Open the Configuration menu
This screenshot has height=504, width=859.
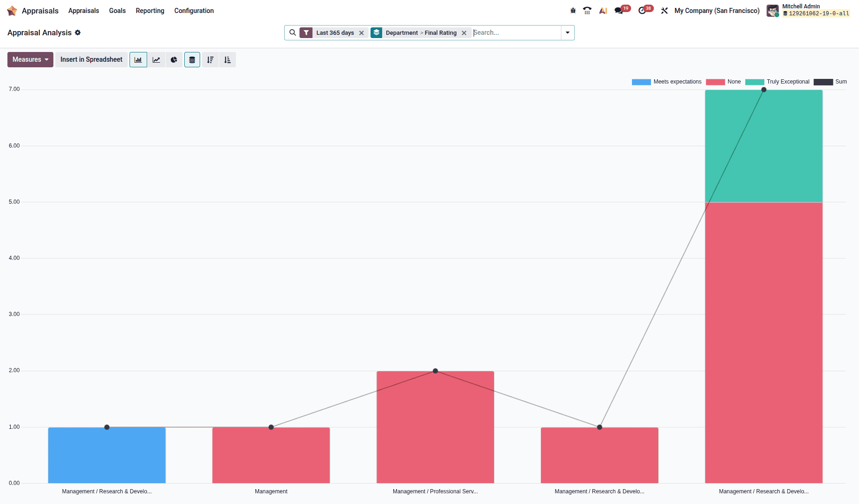[194, 11]
